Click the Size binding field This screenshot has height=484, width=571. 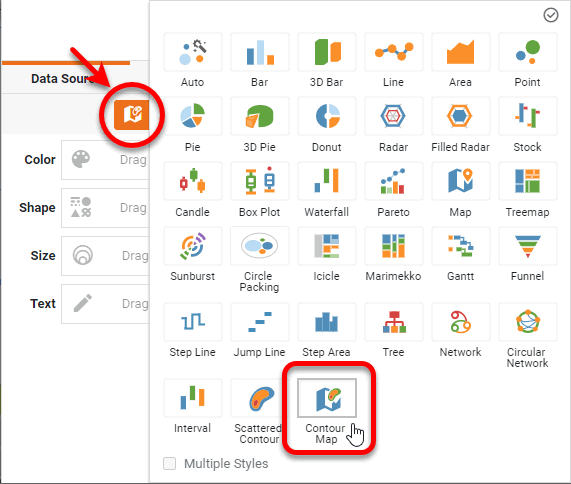click(105, 256)
